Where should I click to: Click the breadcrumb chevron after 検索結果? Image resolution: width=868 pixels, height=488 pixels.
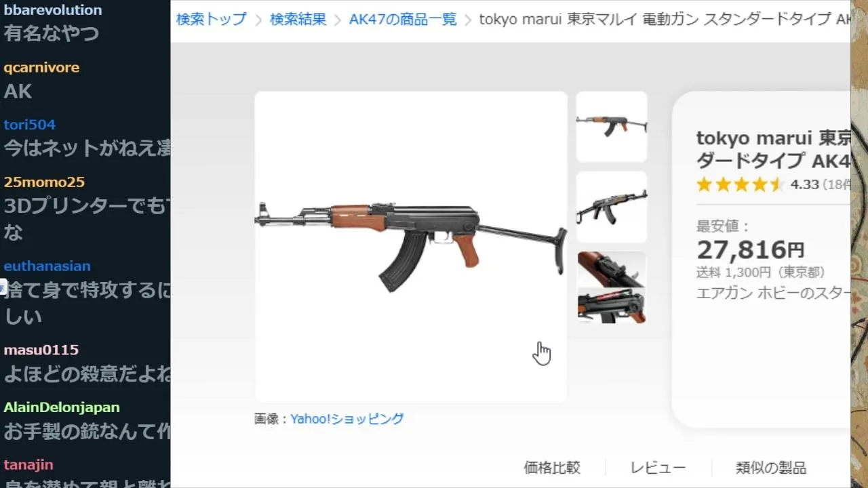(x=338, y=20)
